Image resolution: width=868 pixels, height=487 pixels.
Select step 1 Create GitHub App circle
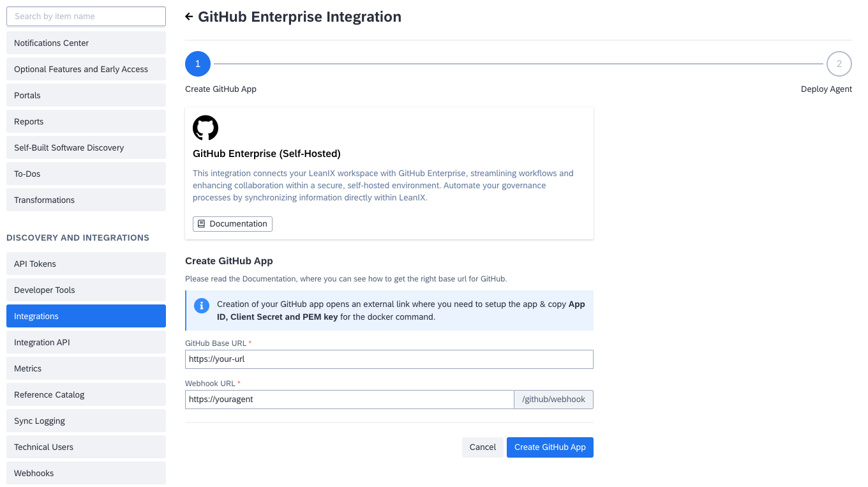pos(198,64)
